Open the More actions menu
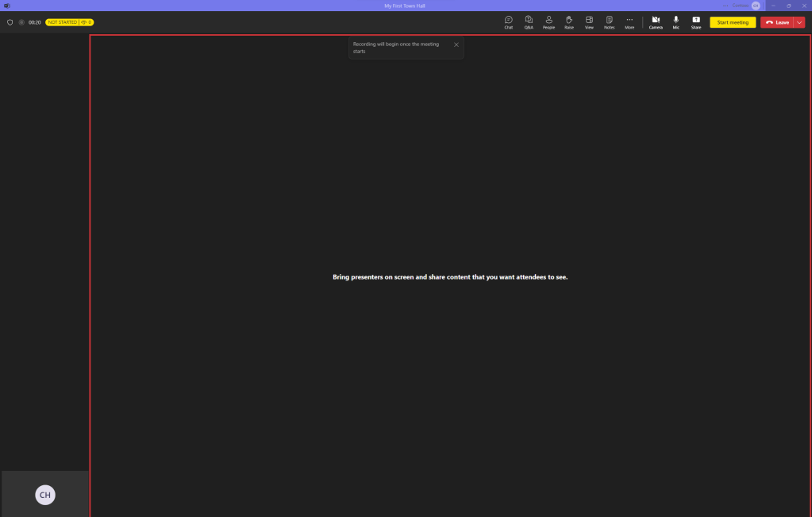This screenshot has height=517, width=812. pyautogui.click(x=629, y=21)
